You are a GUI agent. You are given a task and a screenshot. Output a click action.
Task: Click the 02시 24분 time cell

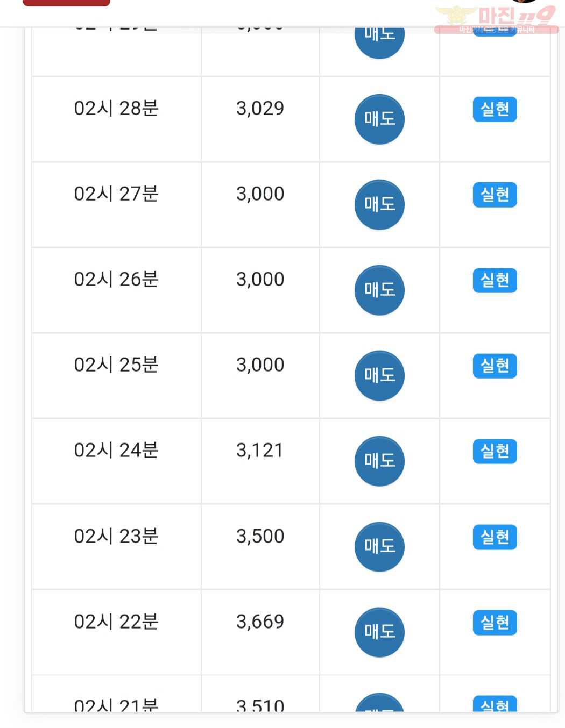(116, 461)
